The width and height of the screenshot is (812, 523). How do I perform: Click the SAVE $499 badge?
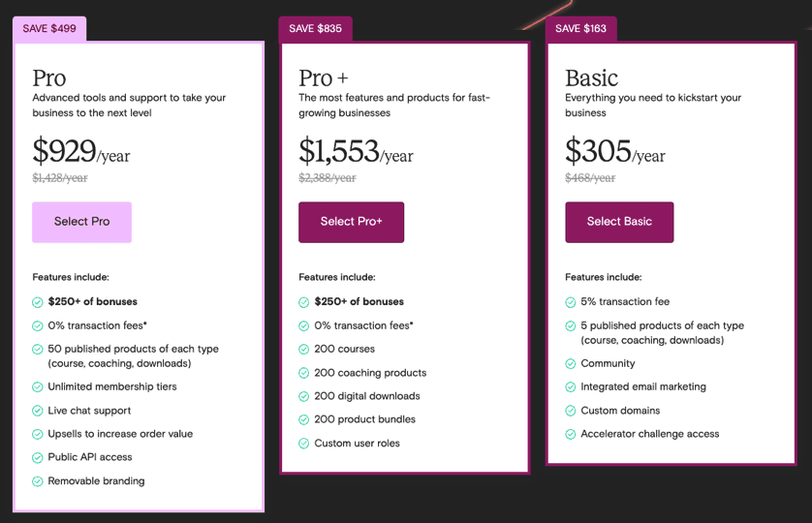point(49,28)
